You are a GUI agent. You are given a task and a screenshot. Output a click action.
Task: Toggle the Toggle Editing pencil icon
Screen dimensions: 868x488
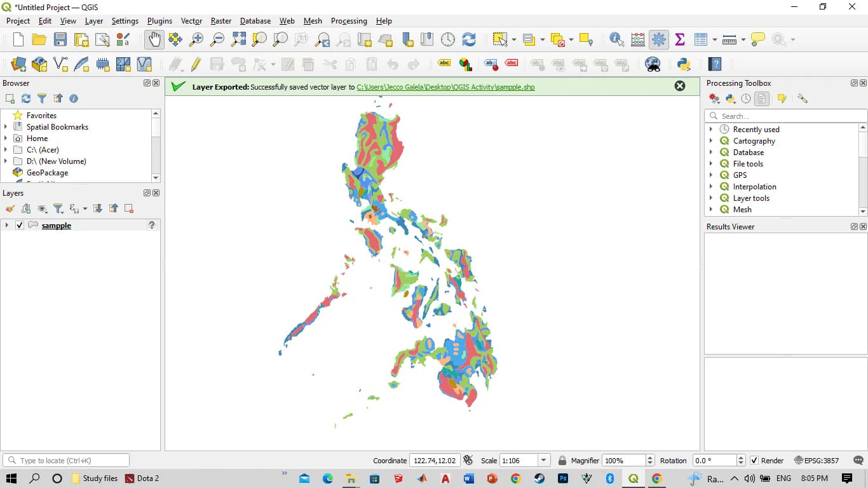196,64
